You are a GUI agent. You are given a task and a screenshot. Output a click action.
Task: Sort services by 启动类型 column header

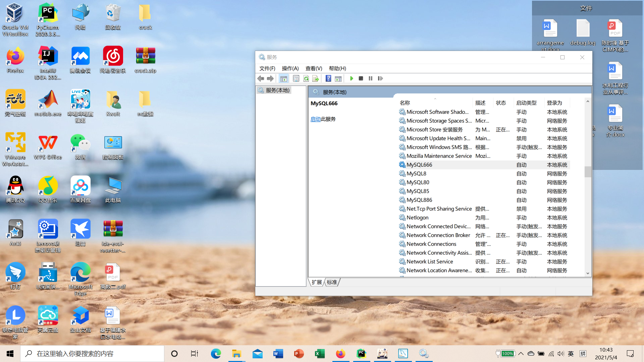click(526, 103)
